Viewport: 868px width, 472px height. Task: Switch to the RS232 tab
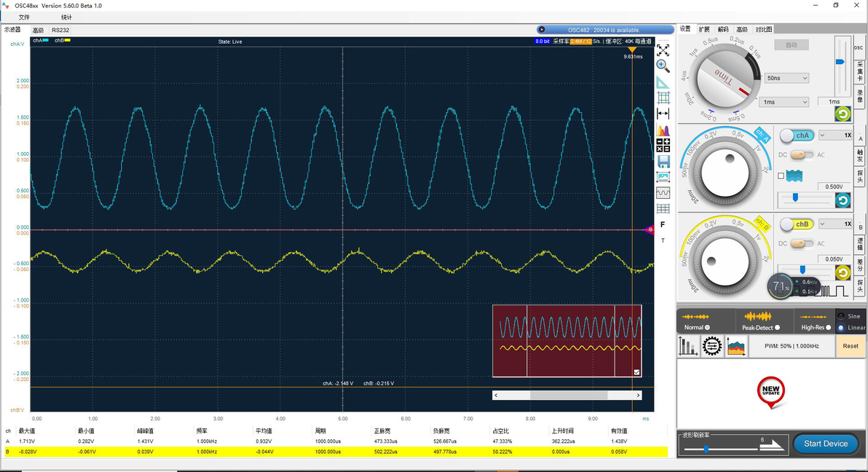pyautogui.click(x=60, y=31)
